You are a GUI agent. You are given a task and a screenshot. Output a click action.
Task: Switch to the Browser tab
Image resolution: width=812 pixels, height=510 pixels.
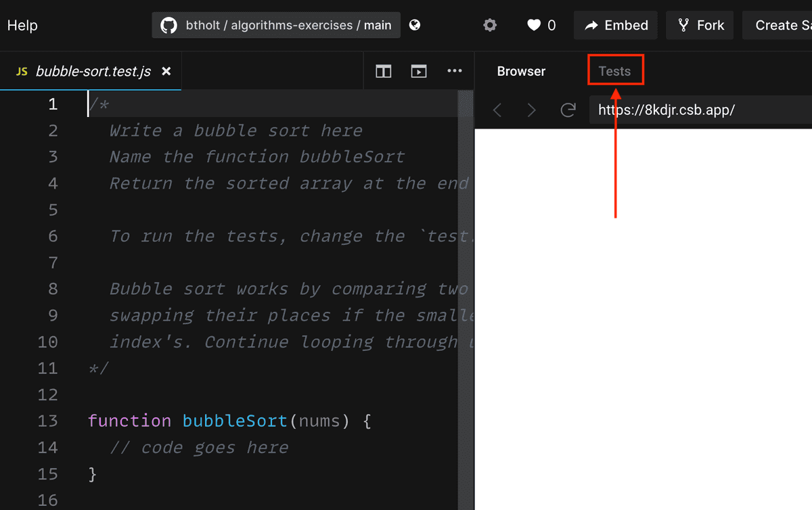pos(521,71)
